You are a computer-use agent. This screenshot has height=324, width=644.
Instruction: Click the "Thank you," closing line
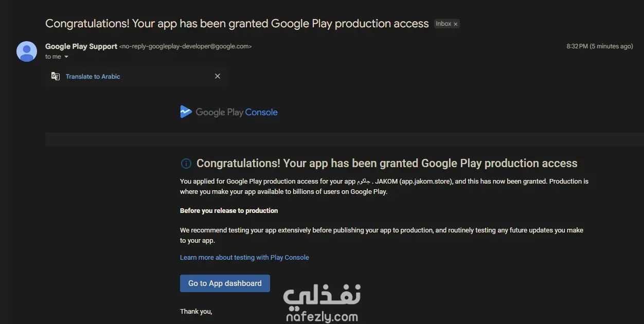(x=196, y=311)
